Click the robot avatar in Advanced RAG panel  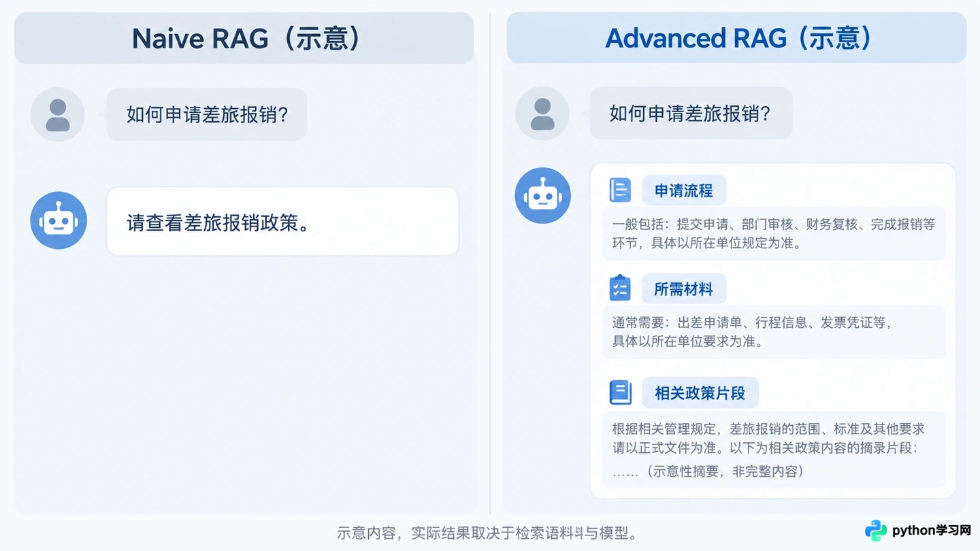click(x=542, y=196)
